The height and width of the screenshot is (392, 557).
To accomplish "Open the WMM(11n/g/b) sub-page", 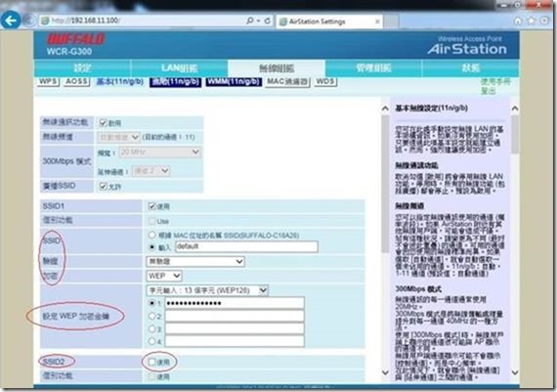I will (234, 82).
